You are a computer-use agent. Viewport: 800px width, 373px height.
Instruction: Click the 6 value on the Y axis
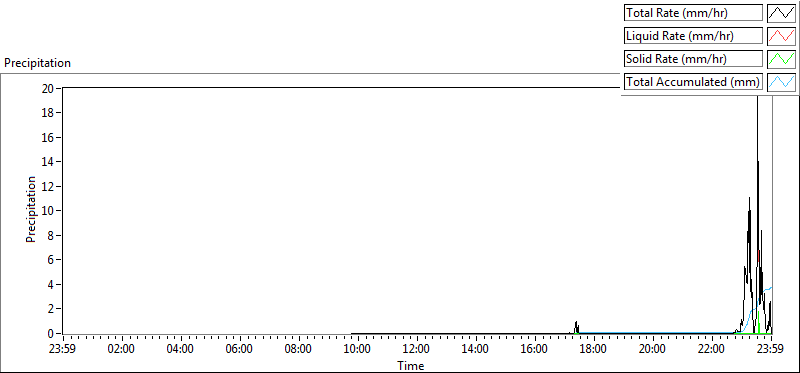[51, 260]
